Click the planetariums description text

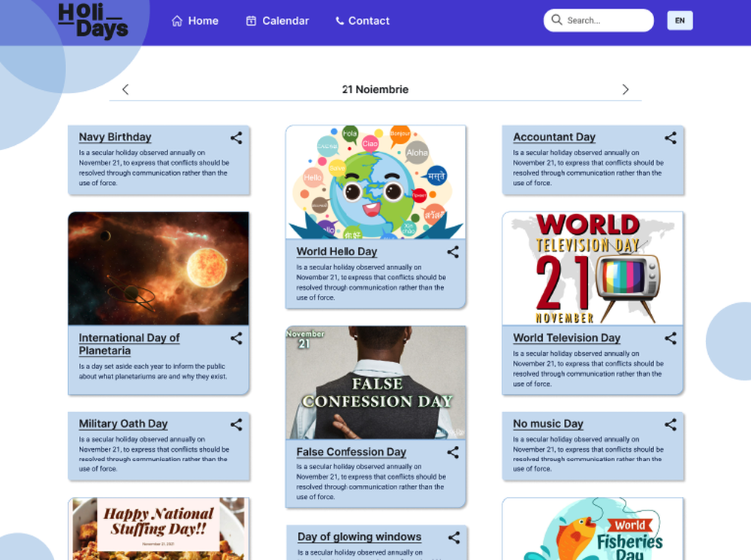pos(152,372)
